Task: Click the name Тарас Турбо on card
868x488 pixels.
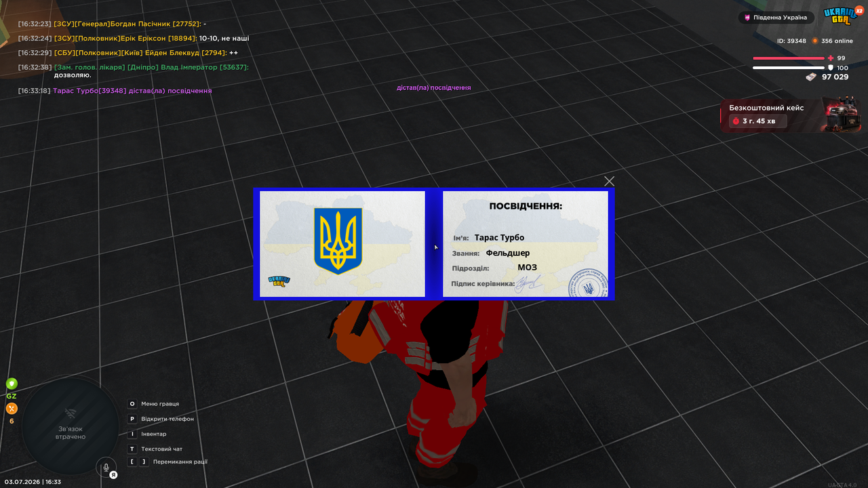Action: pyautogui.click(x=499, y=237)
